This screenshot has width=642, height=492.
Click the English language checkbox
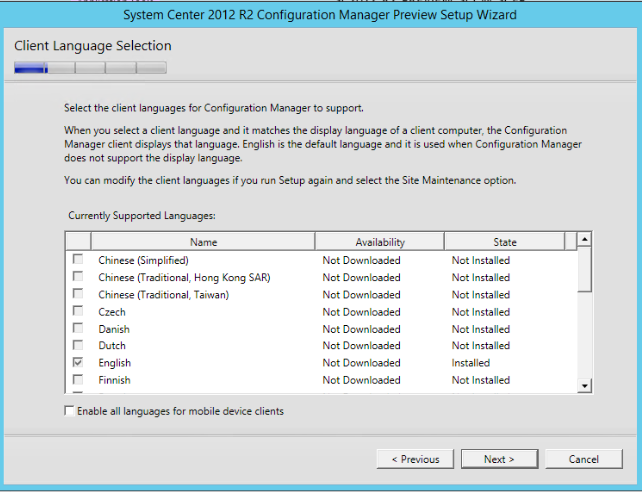pos(78,363)
